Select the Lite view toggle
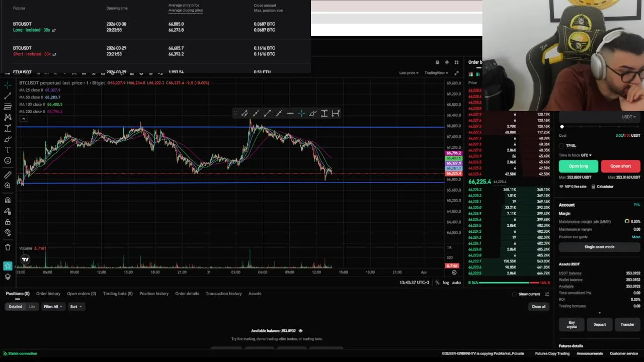This screenshot has height=362, width=644. coord(32,306)
